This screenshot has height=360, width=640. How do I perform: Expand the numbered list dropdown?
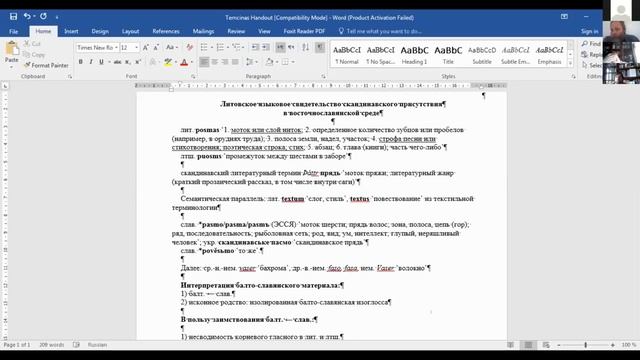pyautogui.click(x=227, y=48)
